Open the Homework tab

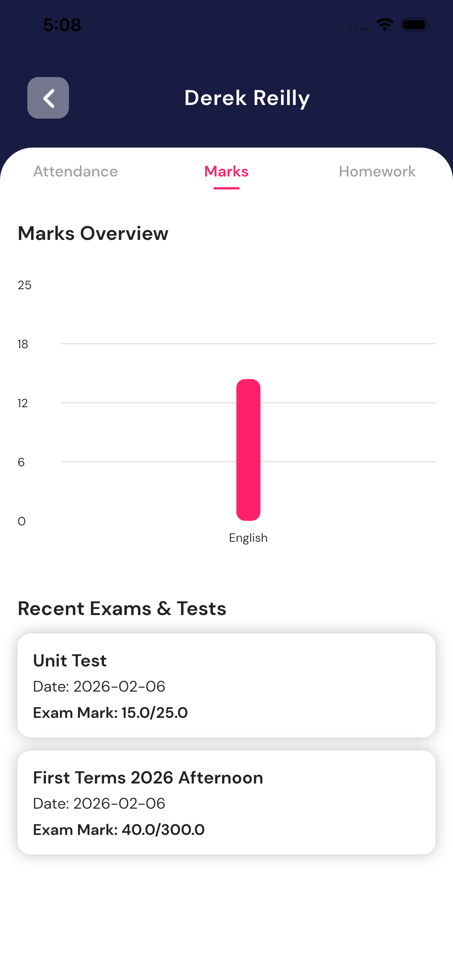pos(377,172)
